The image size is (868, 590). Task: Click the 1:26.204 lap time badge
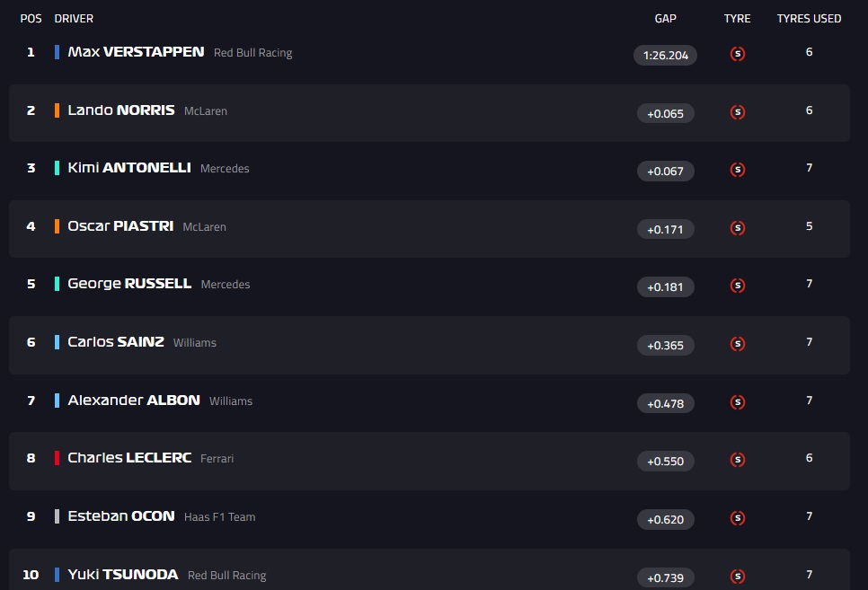coord(666,56)
